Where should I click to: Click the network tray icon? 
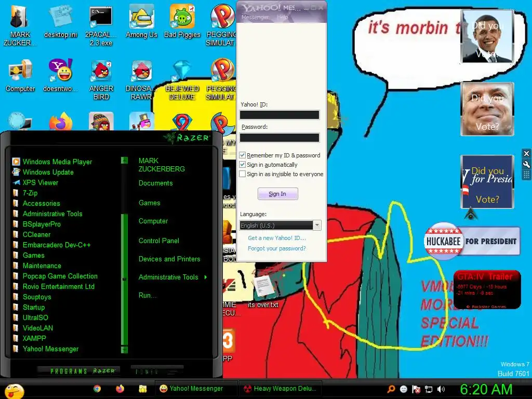[x=429, y=389]
